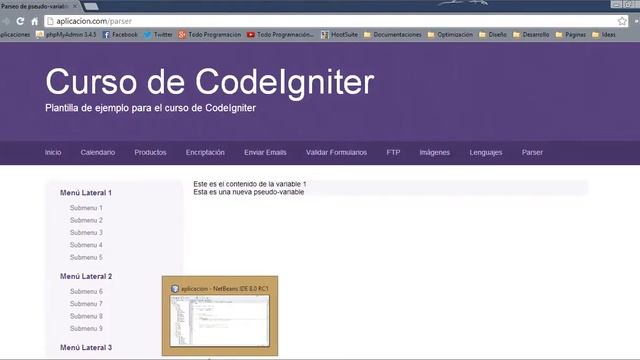Open Enviar Emails in the navigation menu
The width and height of the screenshot is (640, 360).
265,152
